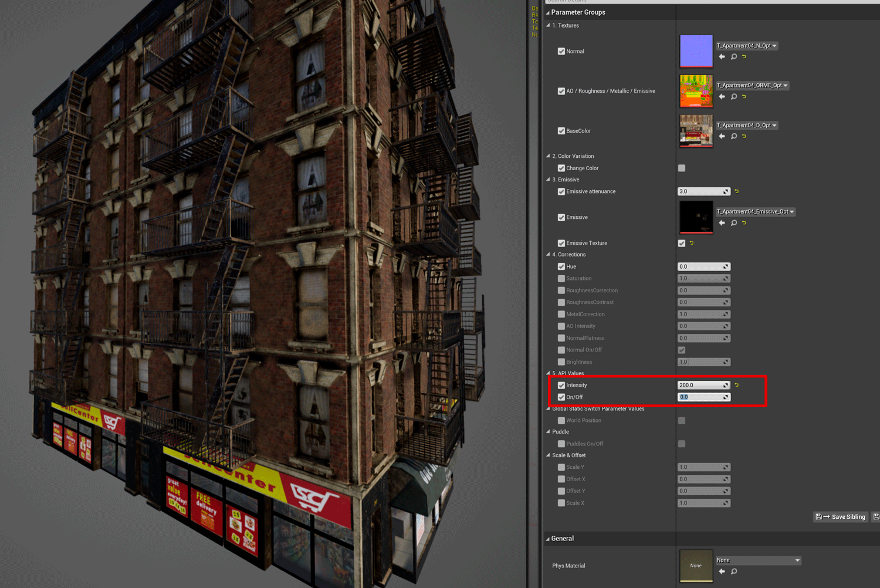Viewport: 880px width, 588px height.
Task: Uncheck the Hue parameter checkbox
Action: tap(561, 266)
